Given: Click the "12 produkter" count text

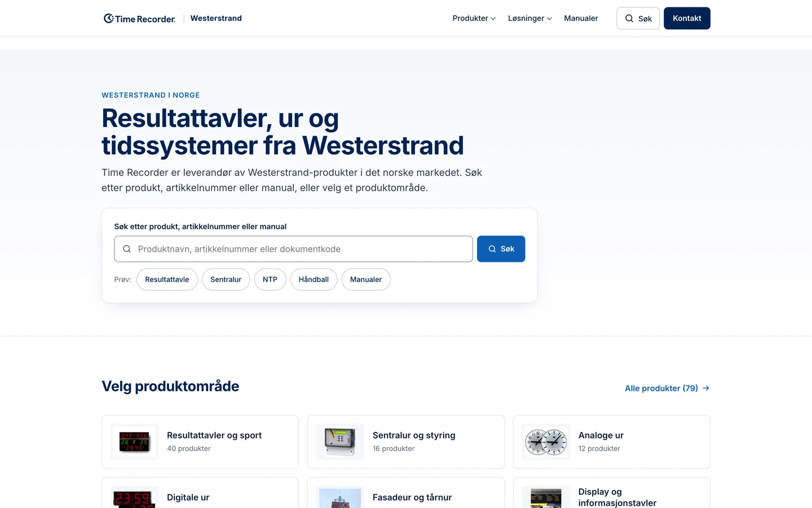Looking at the screenshot, I should coord(599,449).
